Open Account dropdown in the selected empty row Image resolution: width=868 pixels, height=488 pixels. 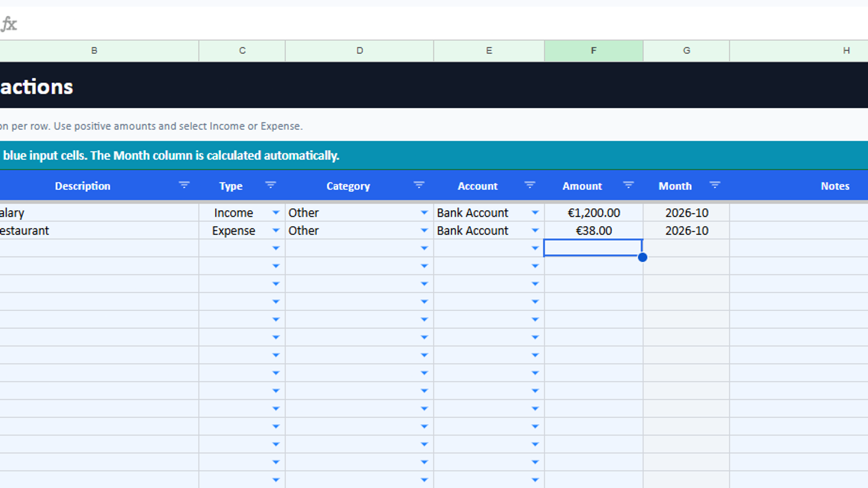[535, 248]
